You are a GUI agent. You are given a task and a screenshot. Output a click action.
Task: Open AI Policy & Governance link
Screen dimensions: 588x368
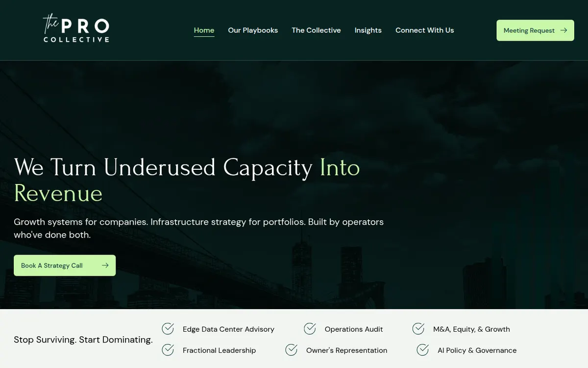point(477,350)
